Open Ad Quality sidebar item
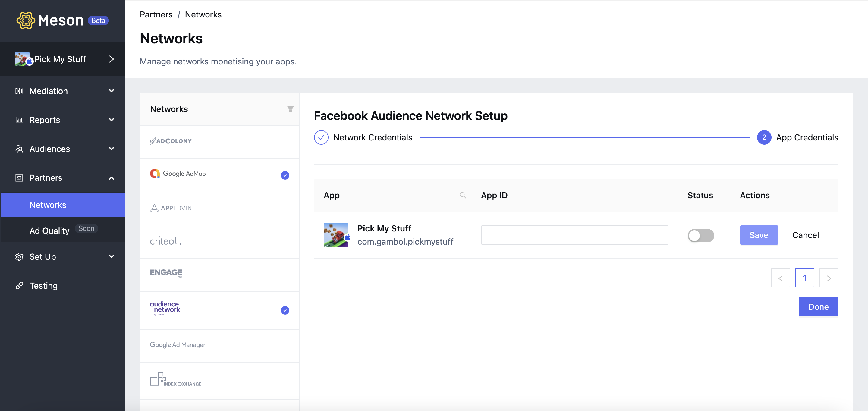Screen dimensions: 868x411 point(49,231)
